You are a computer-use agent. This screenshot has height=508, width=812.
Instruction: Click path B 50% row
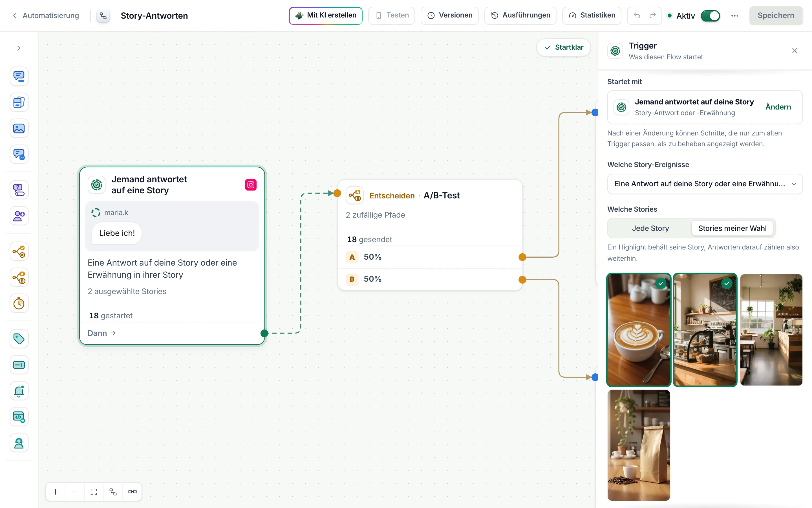[x=430, y=279]
